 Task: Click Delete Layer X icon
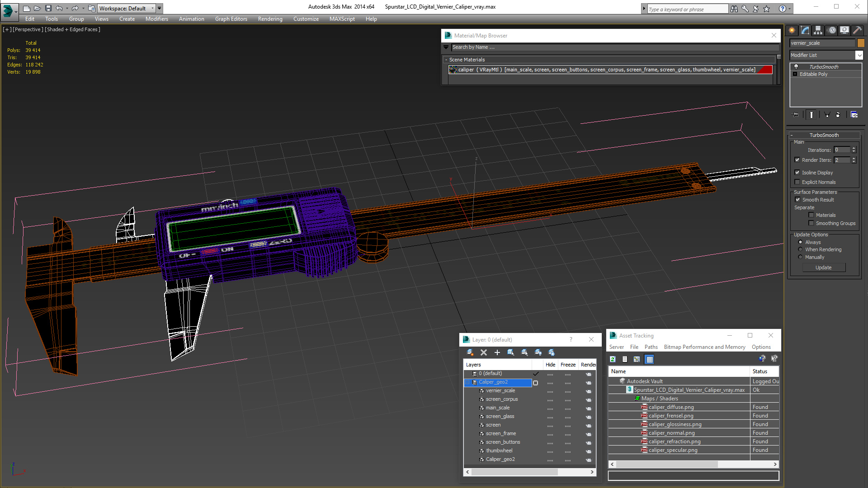click(x=484, y=352)
